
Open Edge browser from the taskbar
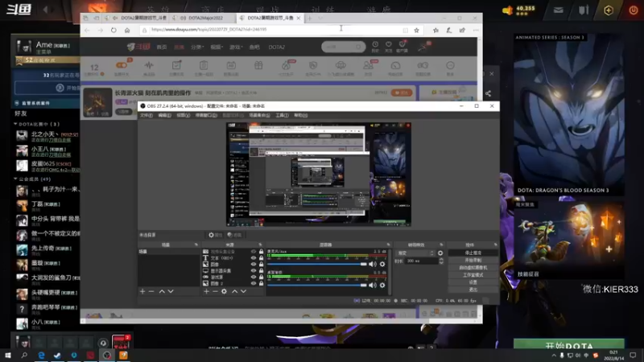pyautogui.click(x=42, y=356)
